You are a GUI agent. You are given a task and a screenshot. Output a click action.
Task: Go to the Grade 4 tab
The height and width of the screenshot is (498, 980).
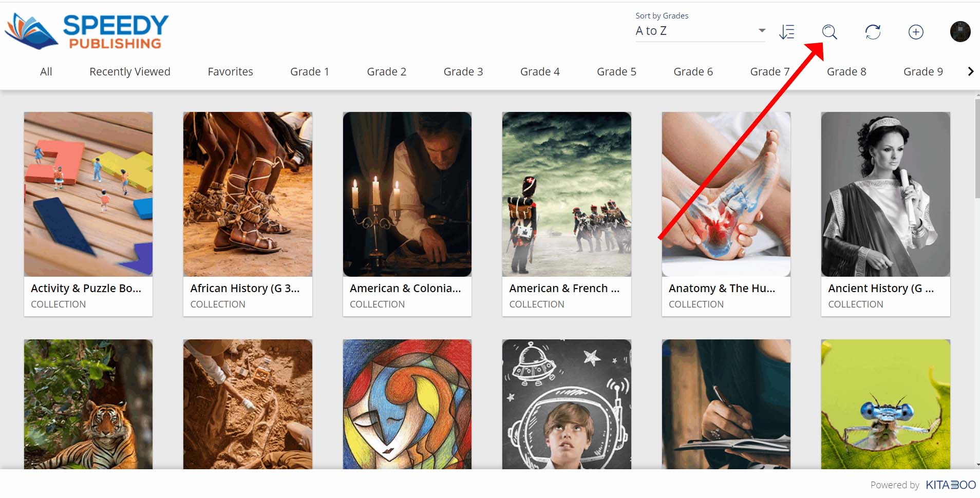(x=540, y=71)
